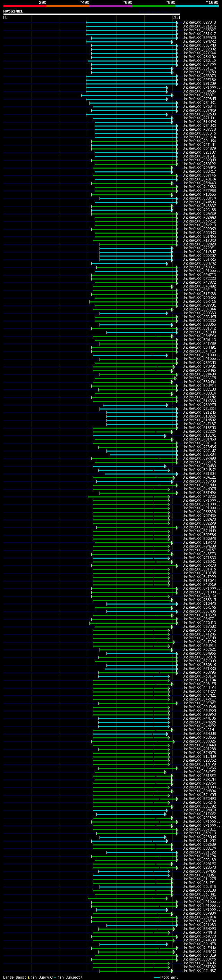
Task: Open the UniRef100_Q9M7R2 entry
Action: tap(199, 41)
